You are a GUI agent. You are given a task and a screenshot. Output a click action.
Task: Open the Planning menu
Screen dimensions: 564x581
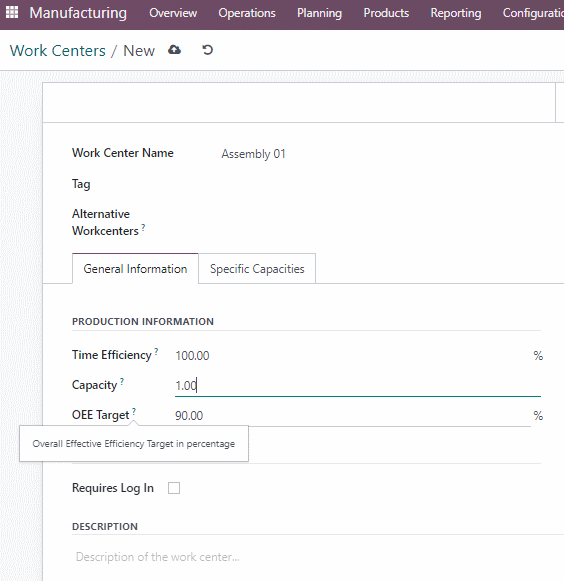(x=319, y=13)
